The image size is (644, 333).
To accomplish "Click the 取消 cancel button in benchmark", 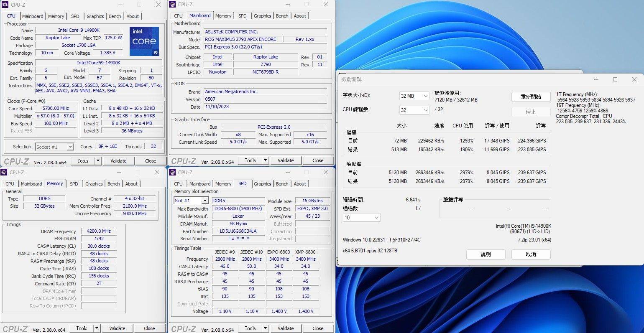I will coord(531,254).
